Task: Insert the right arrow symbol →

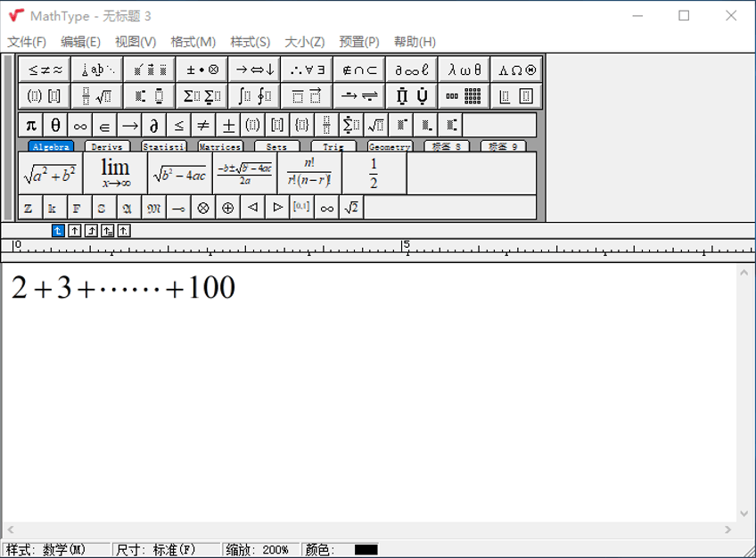Action: pos(129,126)
